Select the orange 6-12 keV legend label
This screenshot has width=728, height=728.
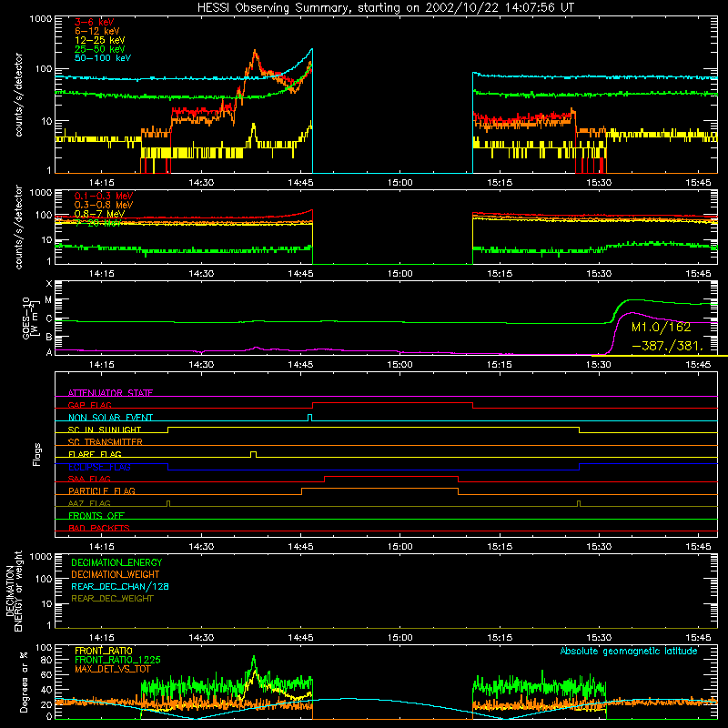coord(97,31)
